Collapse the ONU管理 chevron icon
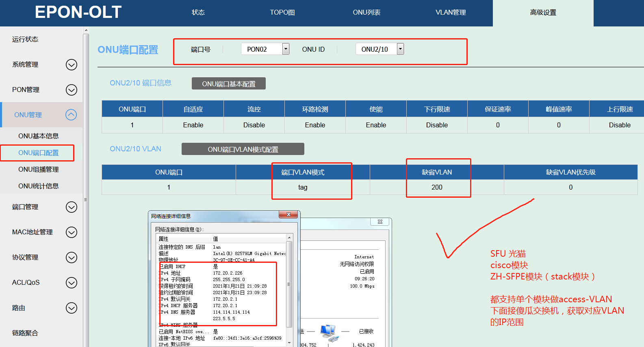The image size is (644, 347). point(71,115)
